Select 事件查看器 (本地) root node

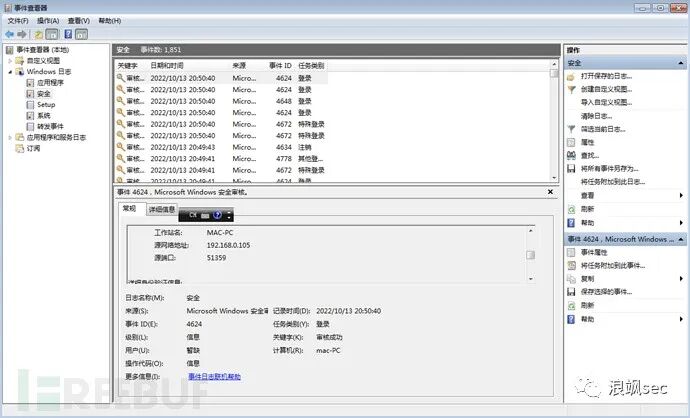[x=43, y=50]
